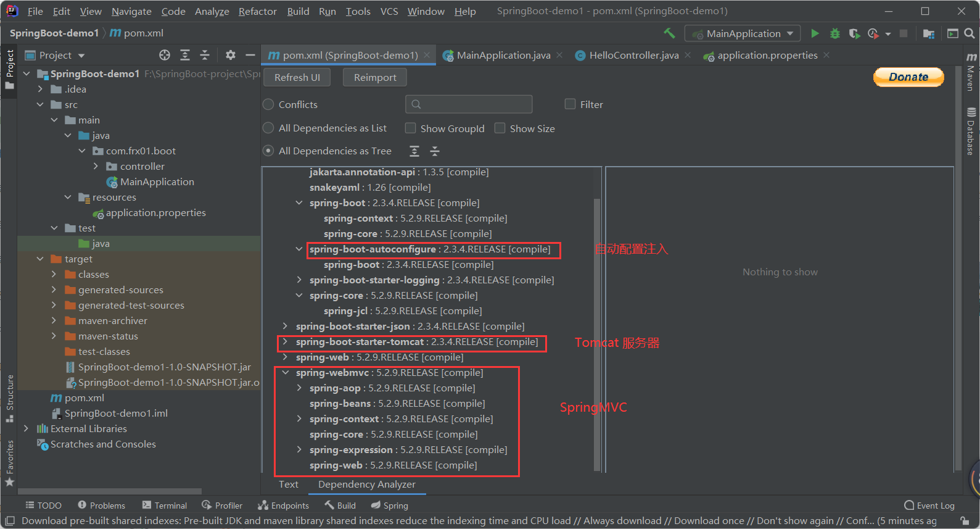Close the pom.xml editor tab
Viewport: 980px width, 529px height.
click(427, 55)
